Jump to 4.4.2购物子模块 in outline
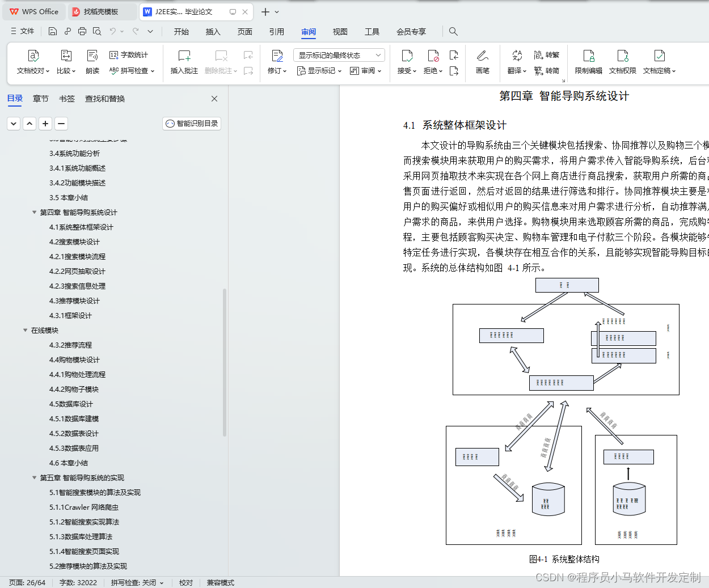The image size is (709, 588). 74,390
